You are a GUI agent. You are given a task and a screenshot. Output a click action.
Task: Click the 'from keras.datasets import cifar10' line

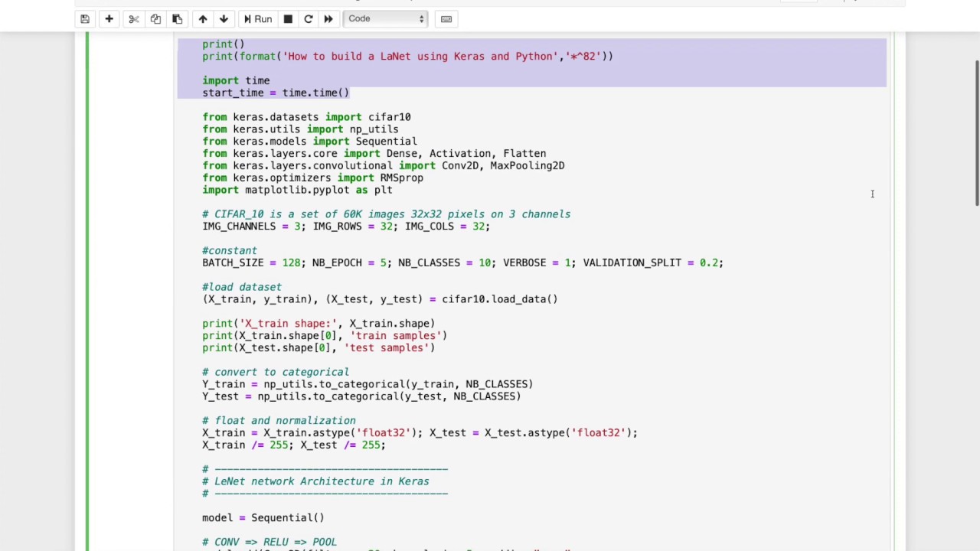306,117
